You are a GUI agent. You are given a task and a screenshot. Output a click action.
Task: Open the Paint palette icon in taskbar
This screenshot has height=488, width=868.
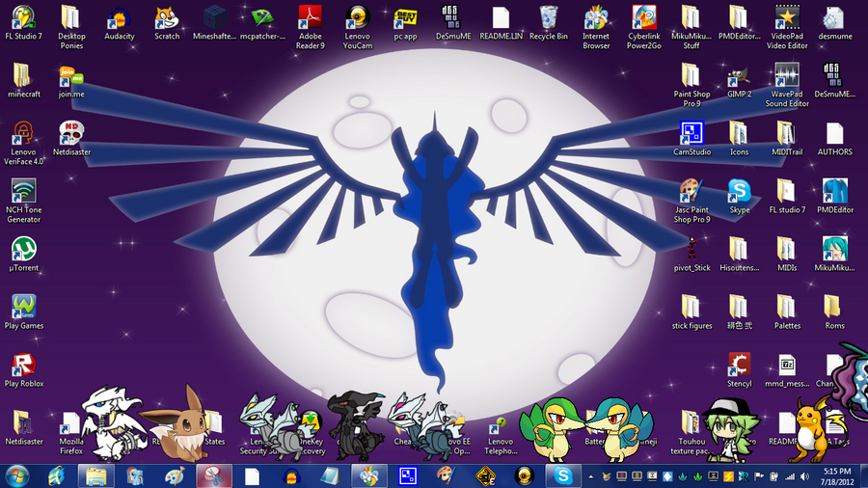(x=175, y=475)
